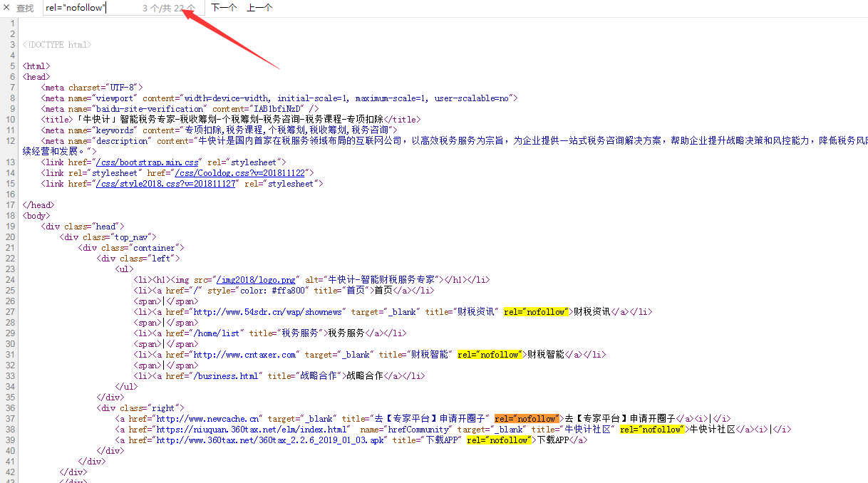Open the /img2018/logo.png image link
Viewport: 868px width, 483px height.
[x=256, y=280]
